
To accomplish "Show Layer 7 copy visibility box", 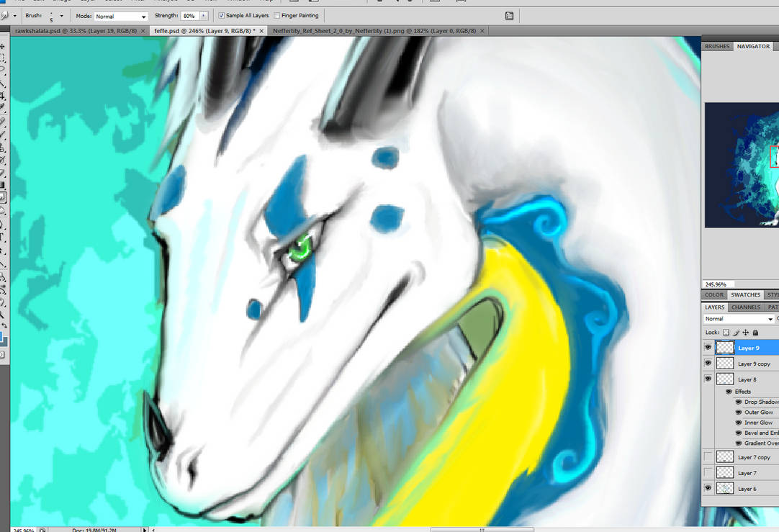I will point(708,457).
